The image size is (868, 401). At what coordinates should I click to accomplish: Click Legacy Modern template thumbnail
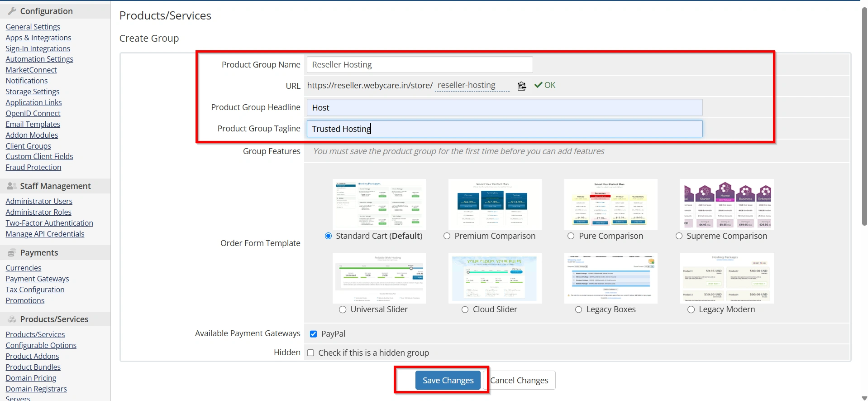coord(727,278)
